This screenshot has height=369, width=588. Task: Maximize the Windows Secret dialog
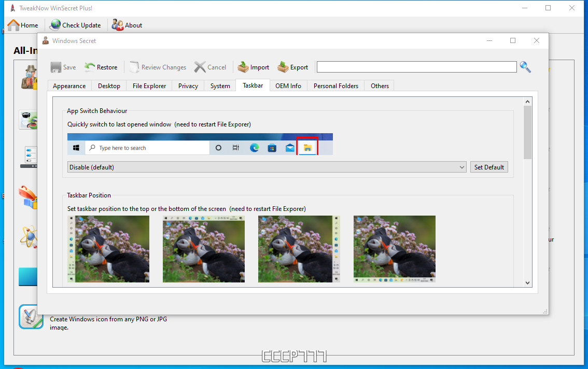pos(513,40)
